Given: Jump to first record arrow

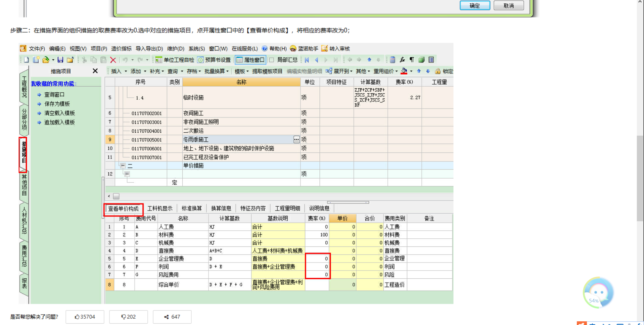Looking at the screenshot, I should pyautogui.click(x=307, y=60).
